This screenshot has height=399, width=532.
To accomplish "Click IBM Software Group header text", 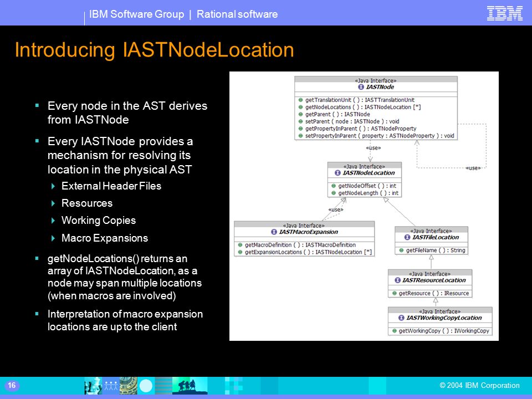I will 136,14.
